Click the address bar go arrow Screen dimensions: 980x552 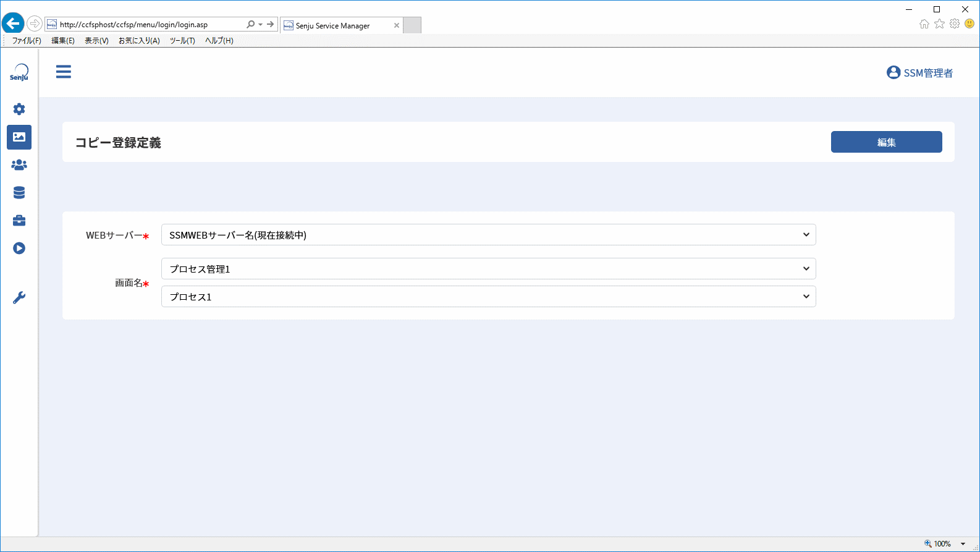[x=270, y=25]
